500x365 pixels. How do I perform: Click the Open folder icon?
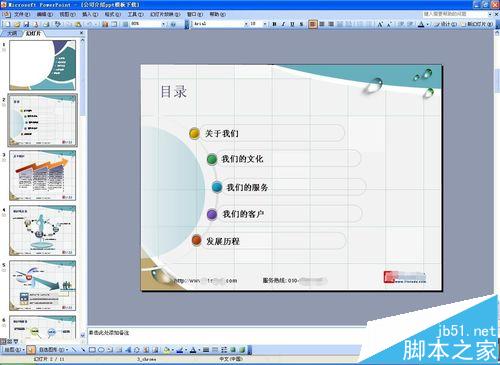pyautogui.click(x=17, y=24)
